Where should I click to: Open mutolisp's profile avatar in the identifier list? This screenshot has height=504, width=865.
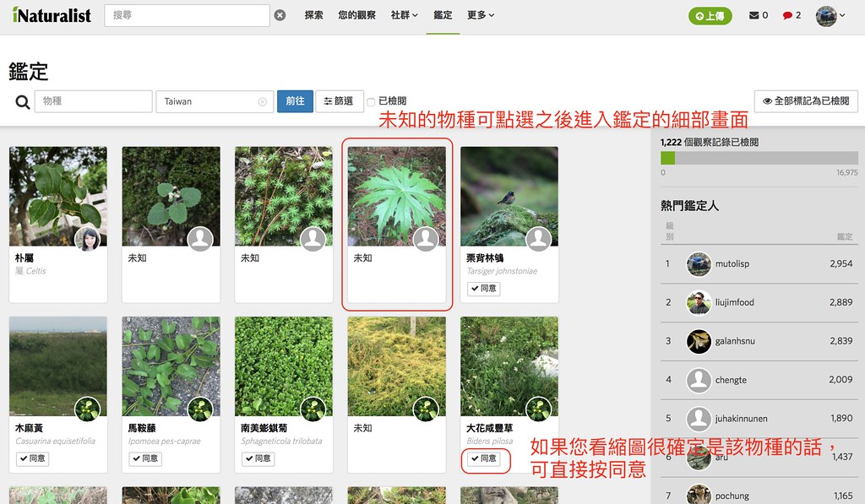tap(699, 264)
